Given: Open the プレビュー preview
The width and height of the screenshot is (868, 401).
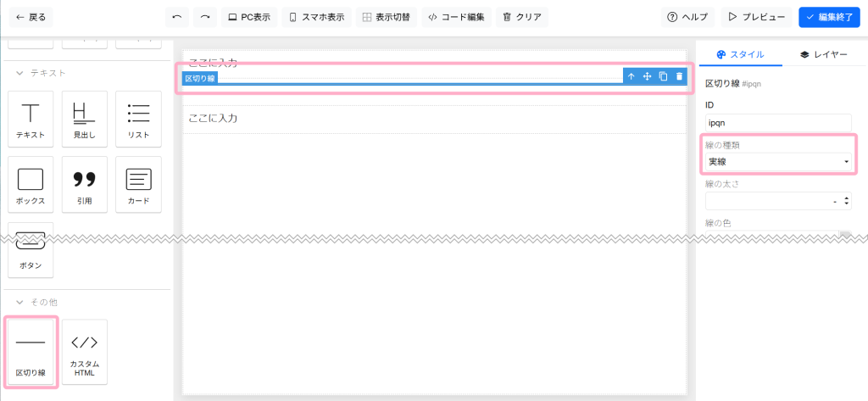Looking at the screenshot, I should click(x=757, y=17).
